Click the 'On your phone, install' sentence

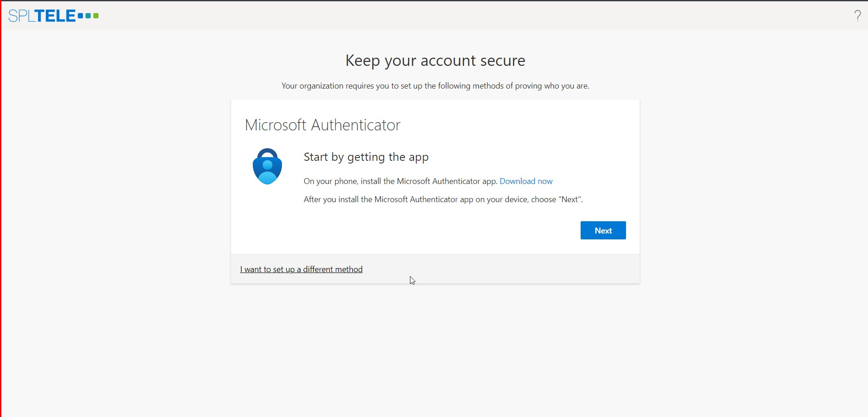tap(400, 181)
